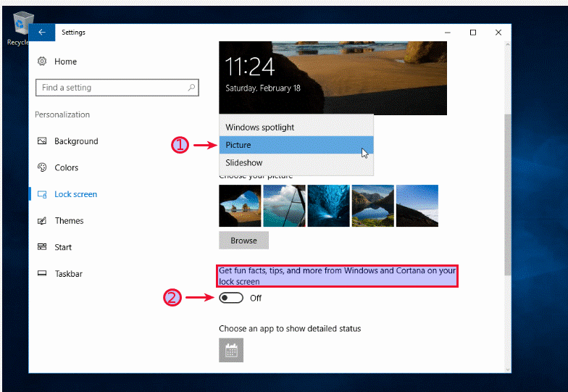Image resolution: width=568 pixels, height=392 pixels.
Task: Open the Themes settings page
Action: point(70,220)
